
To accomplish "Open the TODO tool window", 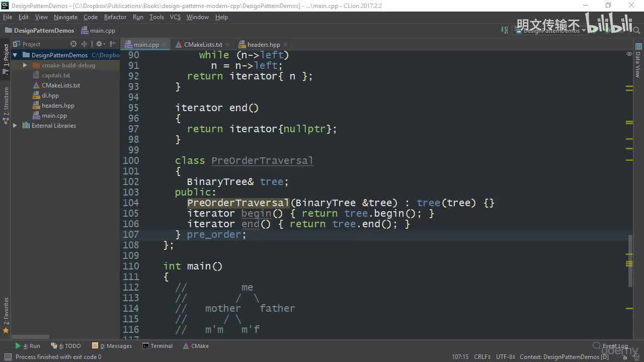I will (66, 346).
